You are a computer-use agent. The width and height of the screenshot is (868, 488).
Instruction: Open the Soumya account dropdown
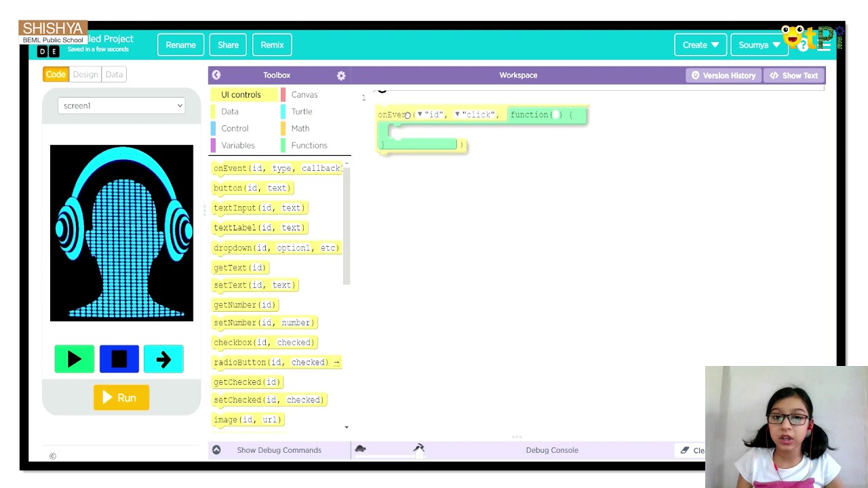pyautogui.click(x=759, y=45)
